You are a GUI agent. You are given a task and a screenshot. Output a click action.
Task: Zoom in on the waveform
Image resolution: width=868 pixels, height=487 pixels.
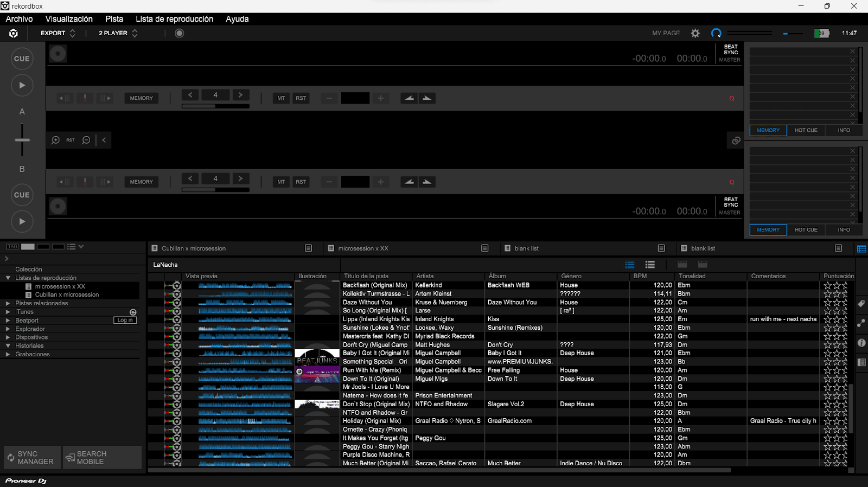(55, 140)
